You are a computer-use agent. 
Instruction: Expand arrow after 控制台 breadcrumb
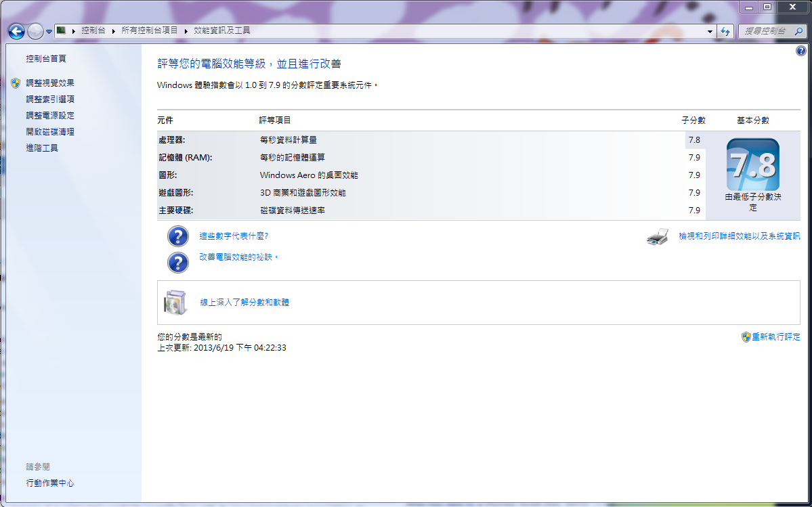pyautogui.click(x=113, y=31)
